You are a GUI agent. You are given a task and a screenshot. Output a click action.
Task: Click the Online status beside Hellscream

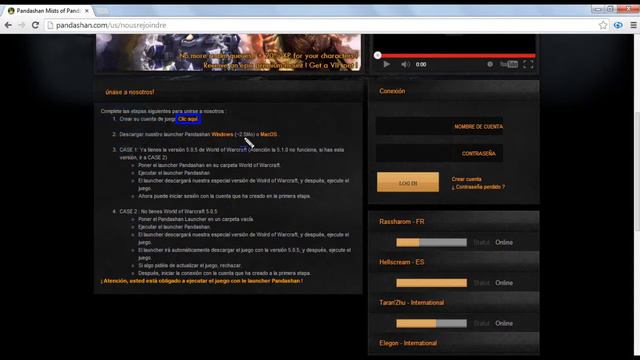click(x=504, y=283)
